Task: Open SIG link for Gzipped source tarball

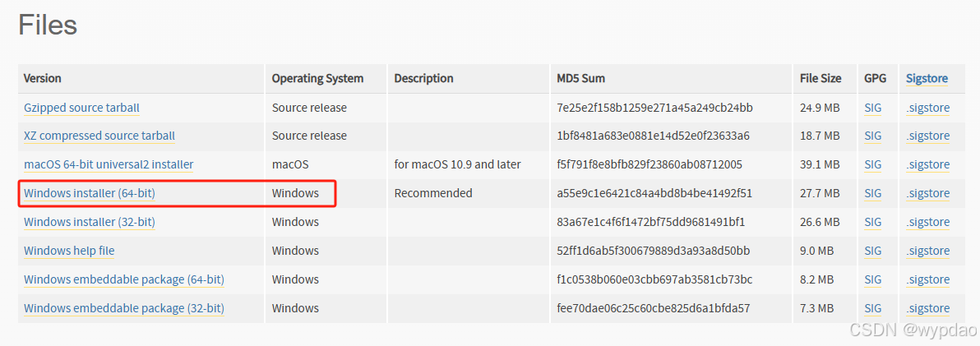Action: [x=873, y=108]
